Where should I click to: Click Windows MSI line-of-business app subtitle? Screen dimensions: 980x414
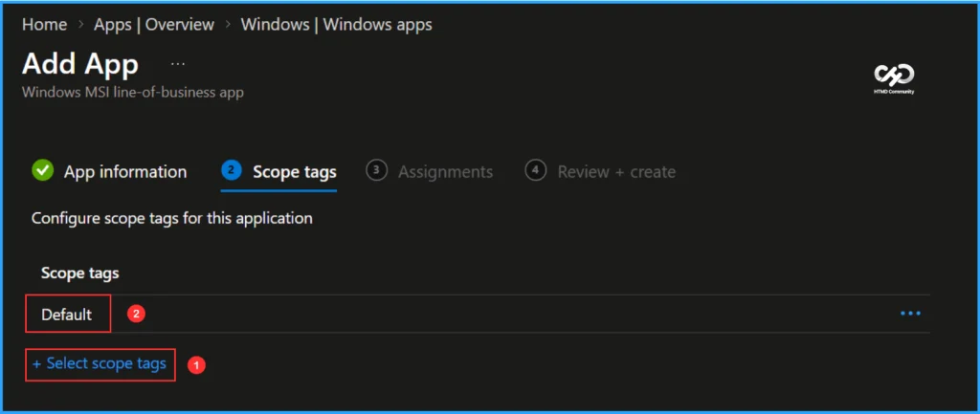click(x=132, y=93)
